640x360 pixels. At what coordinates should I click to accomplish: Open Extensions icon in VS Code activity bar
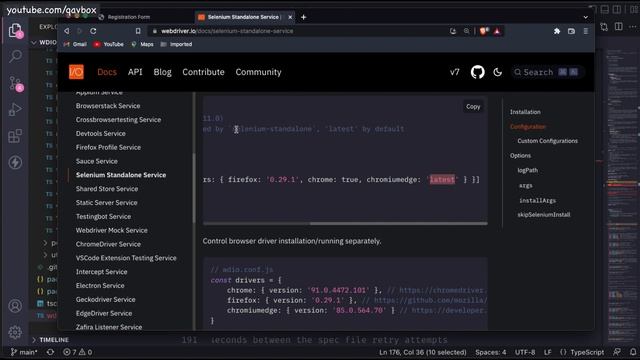15,136
